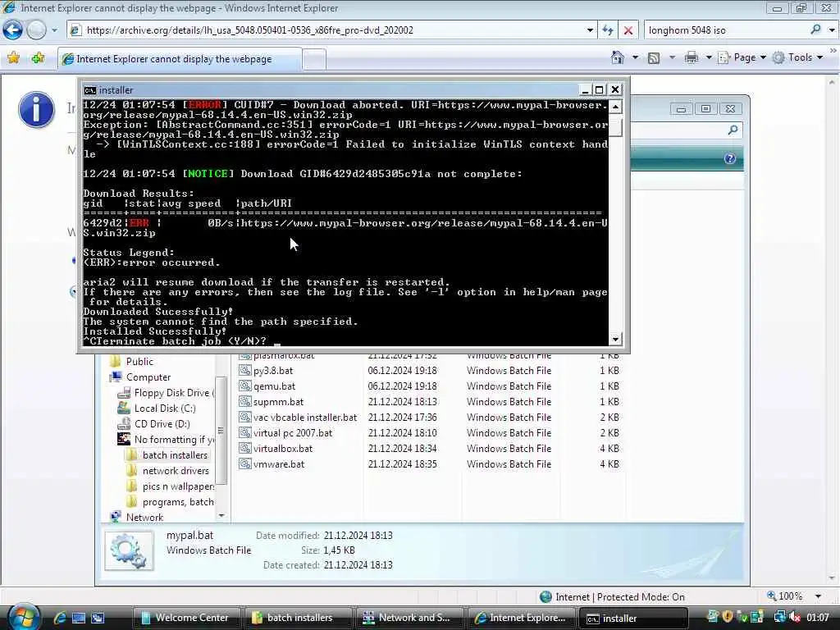Screen dimensions: 840x630
Task: Open the Tools menu
Action: [x=798, y=57]
